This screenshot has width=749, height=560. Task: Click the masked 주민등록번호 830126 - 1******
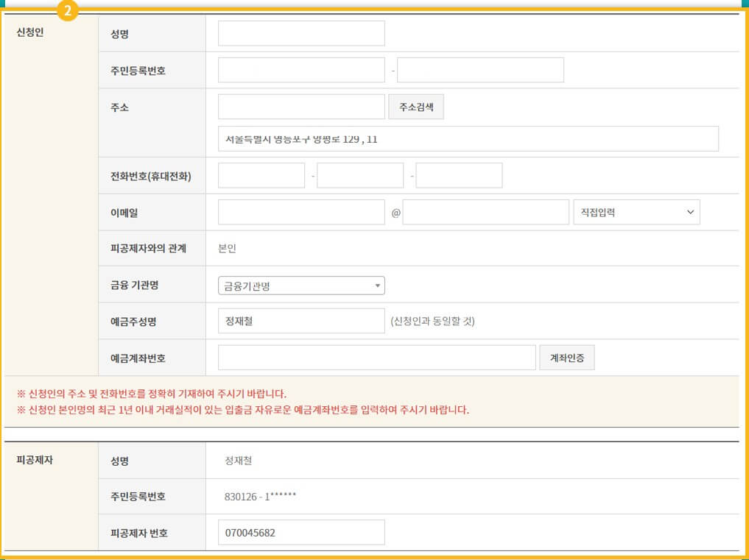[260, 497]
